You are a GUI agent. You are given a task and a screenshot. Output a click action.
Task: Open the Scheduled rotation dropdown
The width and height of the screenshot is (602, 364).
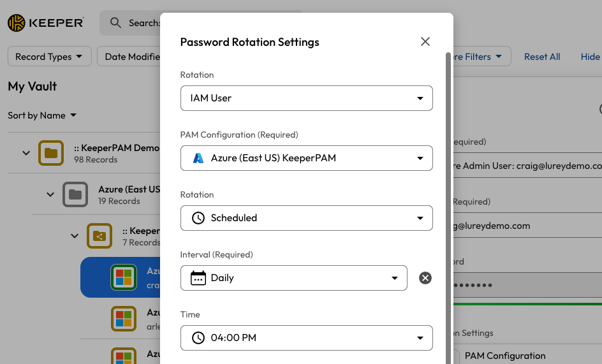(x=306, y=218)
